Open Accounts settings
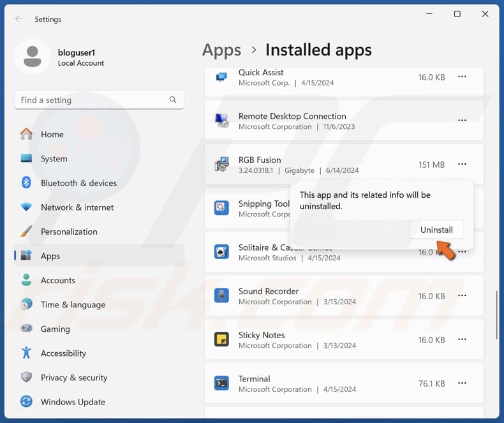The width and height of the screenshot is (504, 423). point(100,280)
